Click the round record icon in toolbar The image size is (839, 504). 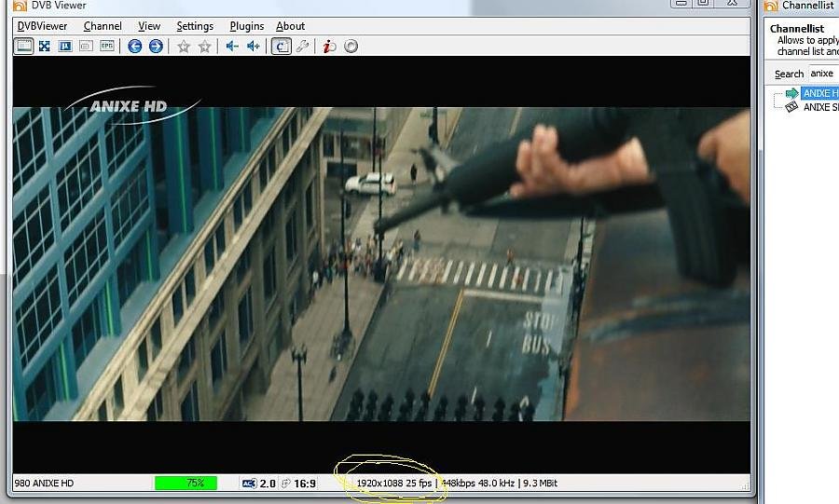(351, 46)
